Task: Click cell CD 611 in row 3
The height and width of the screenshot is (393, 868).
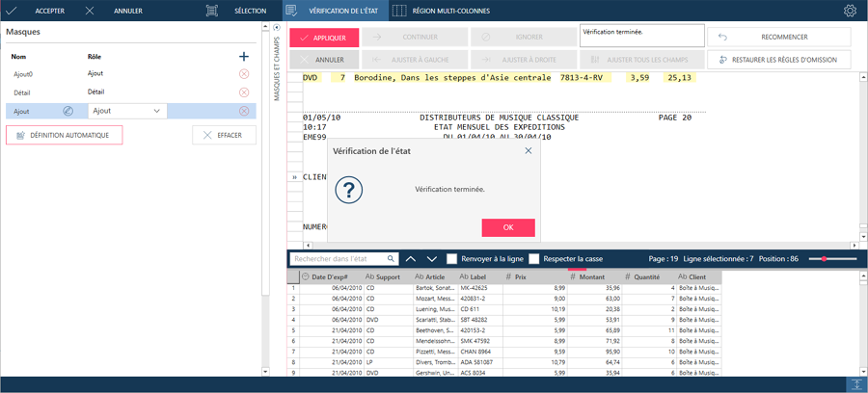Action: point(480,308)
